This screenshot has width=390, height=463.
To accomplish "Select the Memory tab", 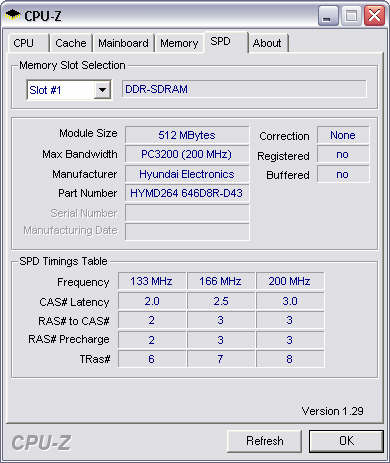I will tap(179, 43).
